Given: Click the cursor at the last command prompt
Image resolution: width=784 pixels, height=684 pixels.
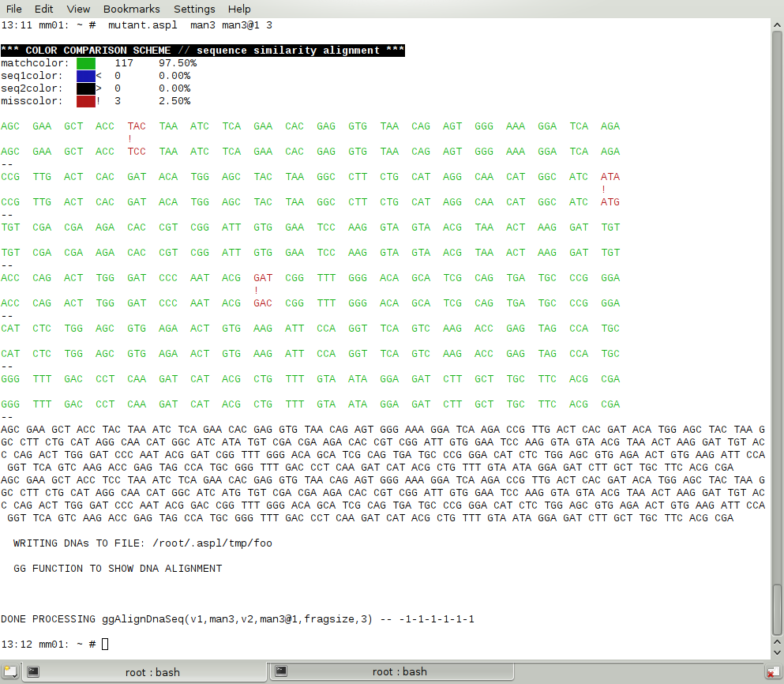Looking at the screenshot, I should coord(105,645).
